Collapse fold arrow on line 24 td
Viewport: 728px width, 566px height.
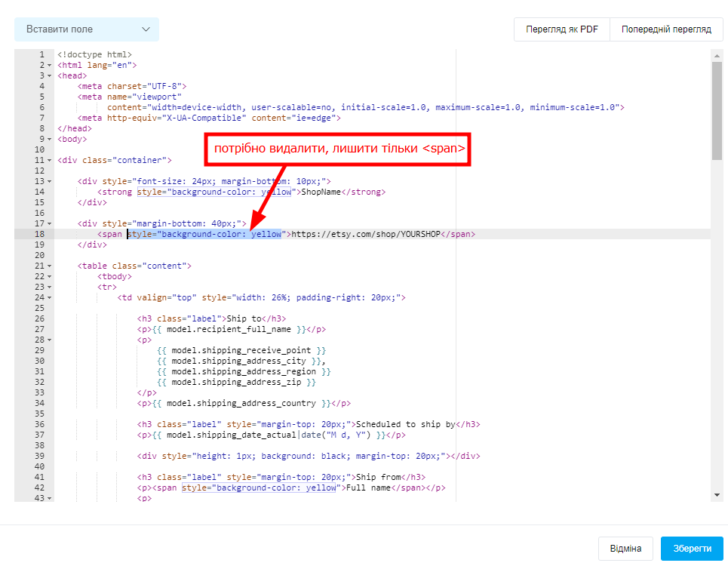tap(50, 297)
